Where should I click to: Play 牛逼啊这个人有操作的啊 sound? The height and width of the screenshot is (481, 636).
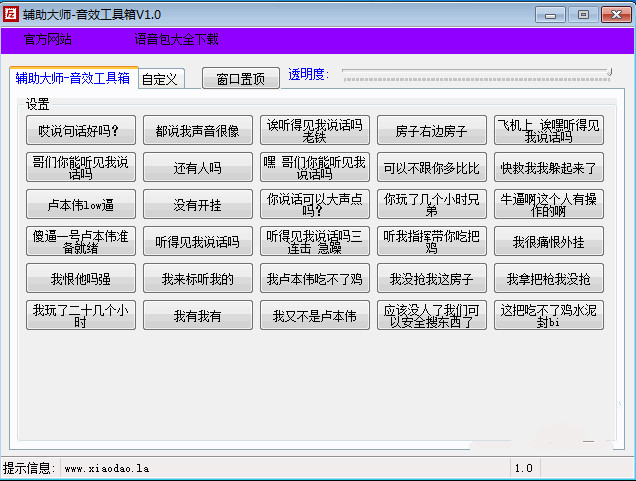pyautogui.click(x=549, y=204)
